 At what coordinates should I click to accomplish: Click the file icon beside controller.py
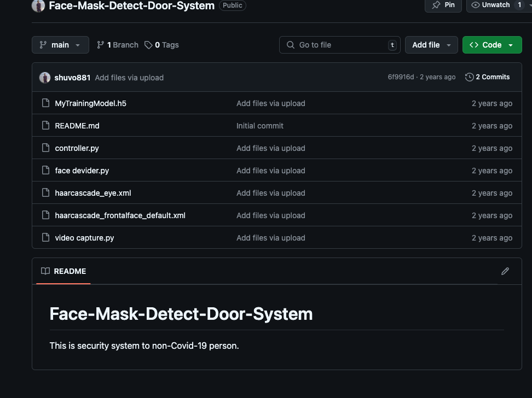(x=45, y=148)
